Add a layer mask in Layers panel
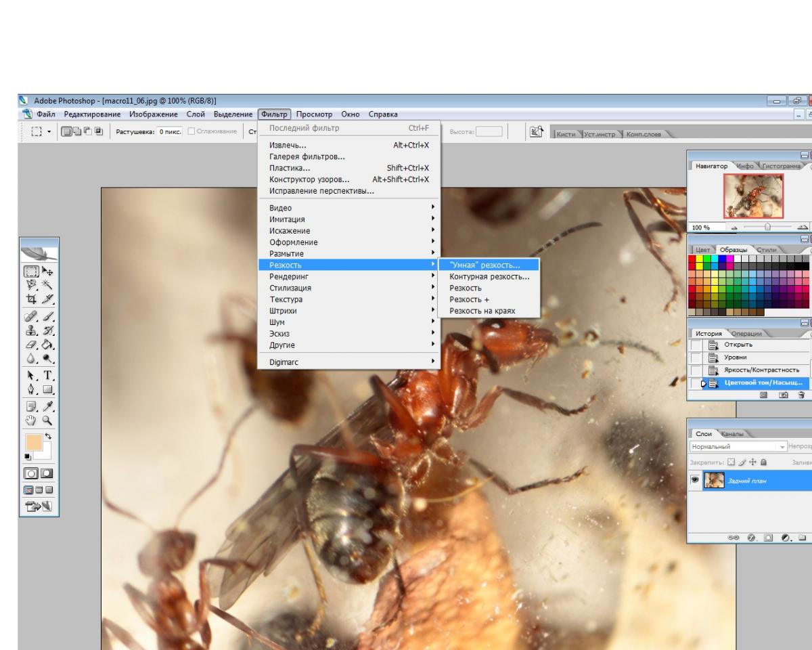Viewport: 812px width, 650px height. click(x=768, y=538)
